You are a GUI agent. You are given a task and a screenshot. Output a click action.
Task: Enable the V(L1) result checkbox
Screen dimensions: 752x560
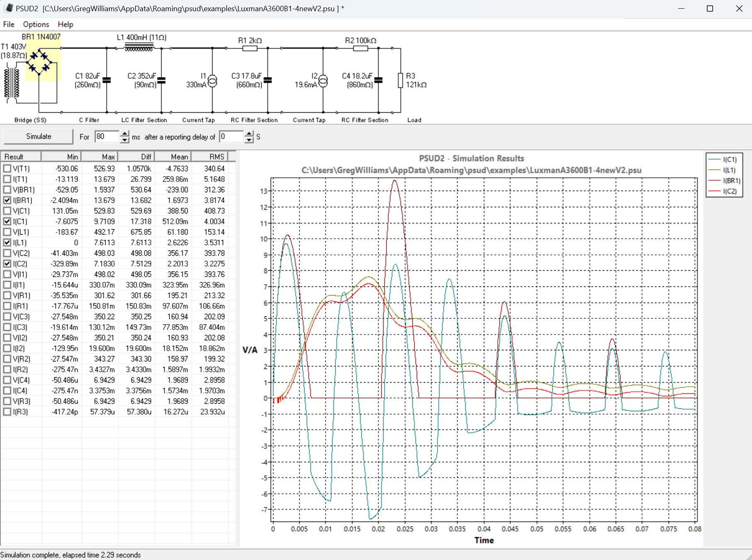click(x=7, y=232)
